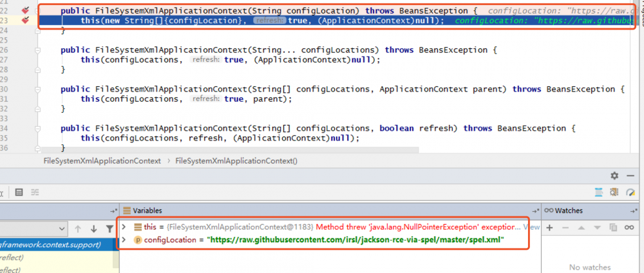Select configLocation variable row
Viewport: 644px width, 273px height.
(x=330, y=240)
